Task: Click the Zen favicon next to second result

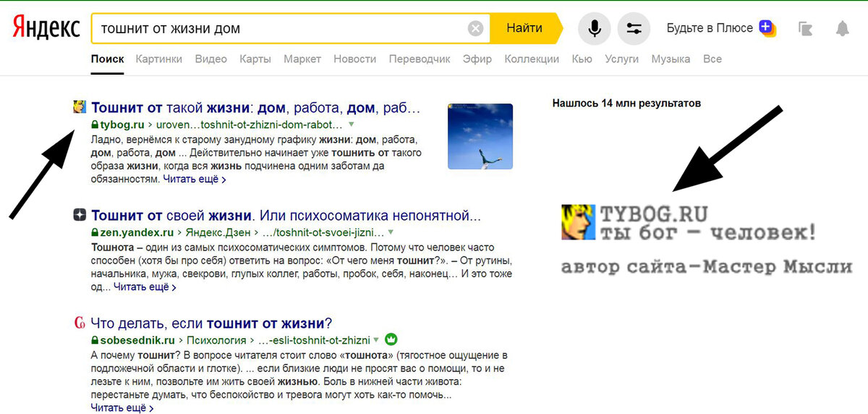Action: tap(80, 215)
